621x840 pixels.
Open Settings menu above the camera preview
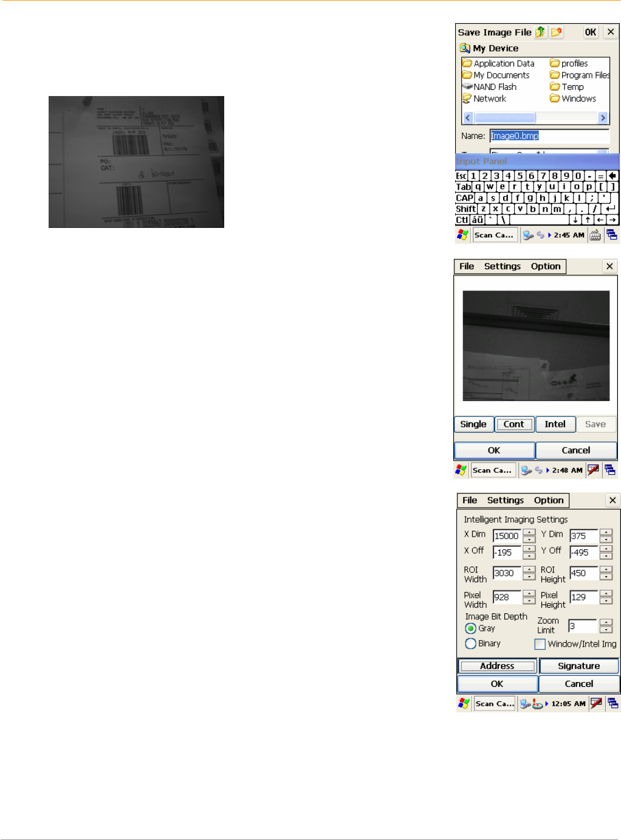503,266
